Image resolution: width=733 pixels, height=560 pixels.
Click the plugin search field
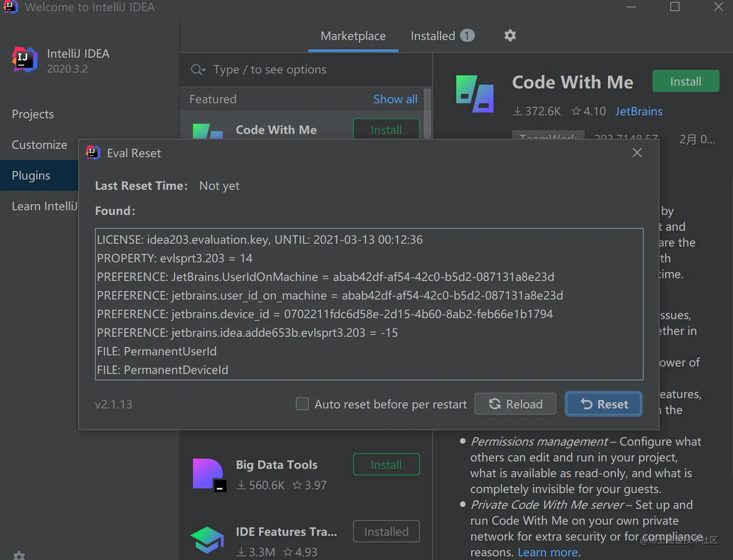tap(305, 70)
